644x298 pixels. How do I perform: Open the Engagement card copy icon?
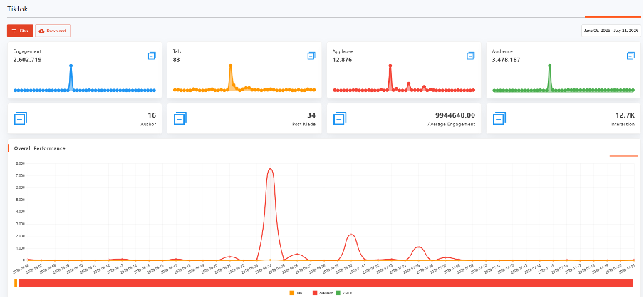[152, 56]
